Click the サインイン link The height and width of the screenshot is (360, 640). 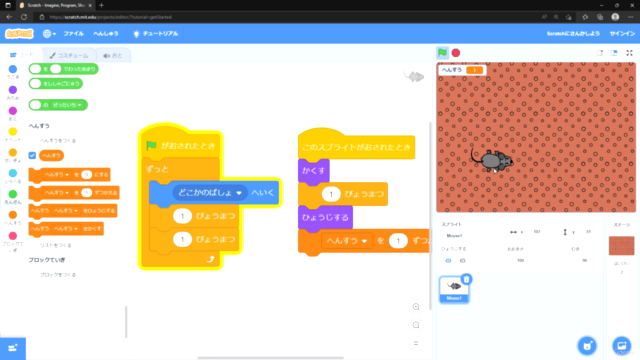point(622,33)
